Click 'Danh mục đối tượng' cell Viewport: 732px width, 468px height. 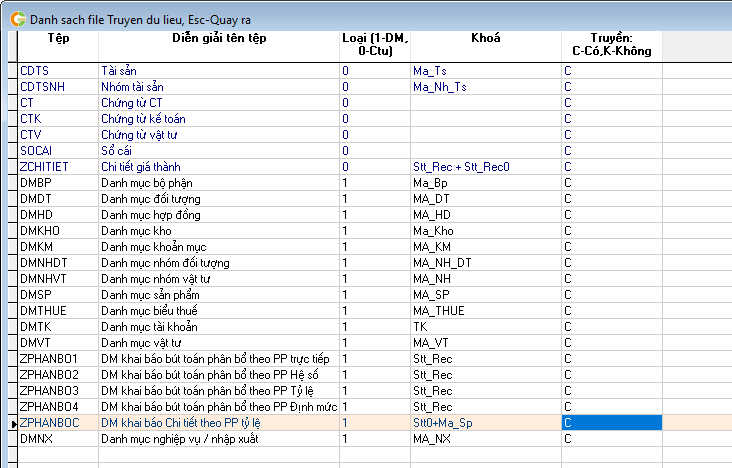pyautogui.click(x=219, y=199)
